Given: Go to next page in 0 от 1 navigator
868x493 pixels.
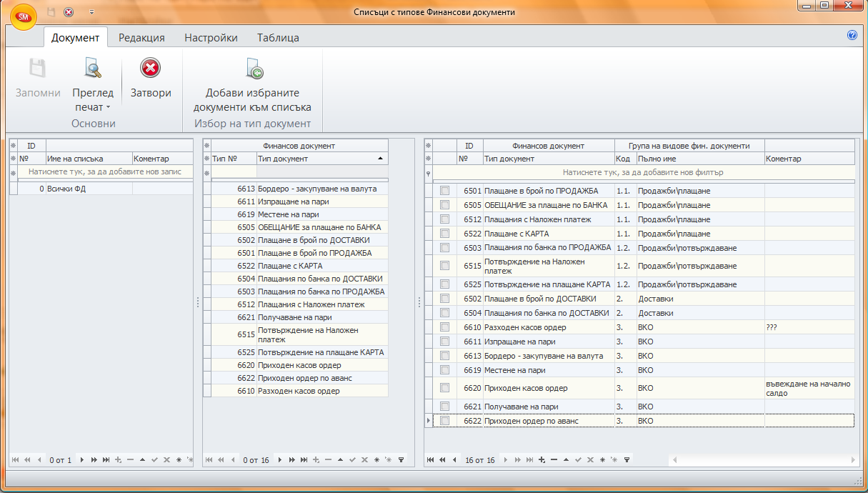Looking at the screenshot, I should [x=94, y=460].
